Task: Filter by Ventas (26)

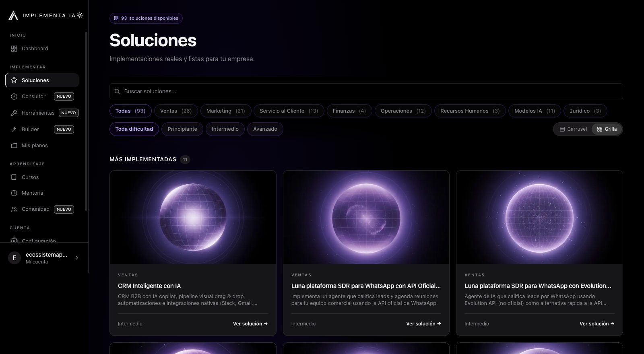Action: pos(176,111)
